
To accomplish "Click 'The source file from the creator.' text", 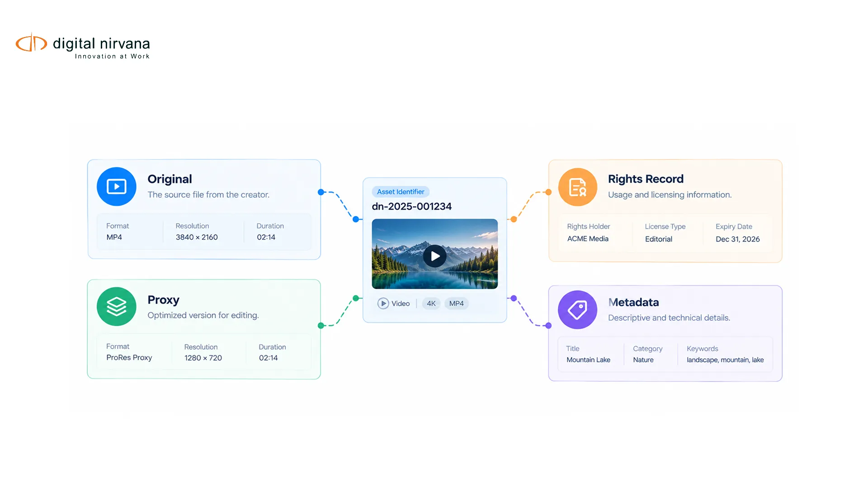I will (208, 195).
